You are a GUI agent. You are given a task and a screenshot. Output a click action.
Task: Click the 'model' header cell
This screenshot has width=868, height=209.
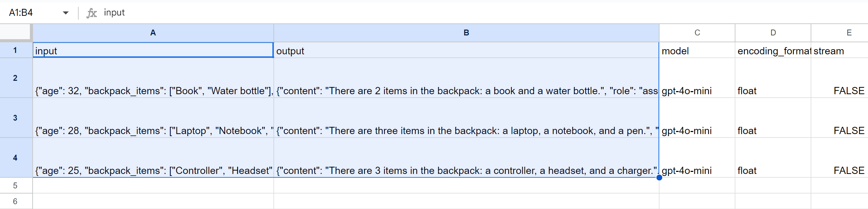[697, 51]
